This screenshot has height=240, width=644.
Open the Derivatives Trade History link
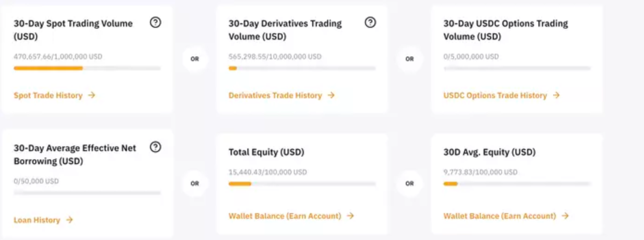[275, 95]
